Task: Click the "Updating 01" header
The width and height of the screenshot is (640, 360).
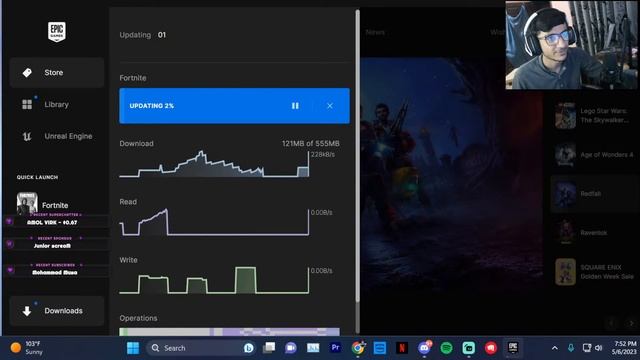Action: pos(142,35)
